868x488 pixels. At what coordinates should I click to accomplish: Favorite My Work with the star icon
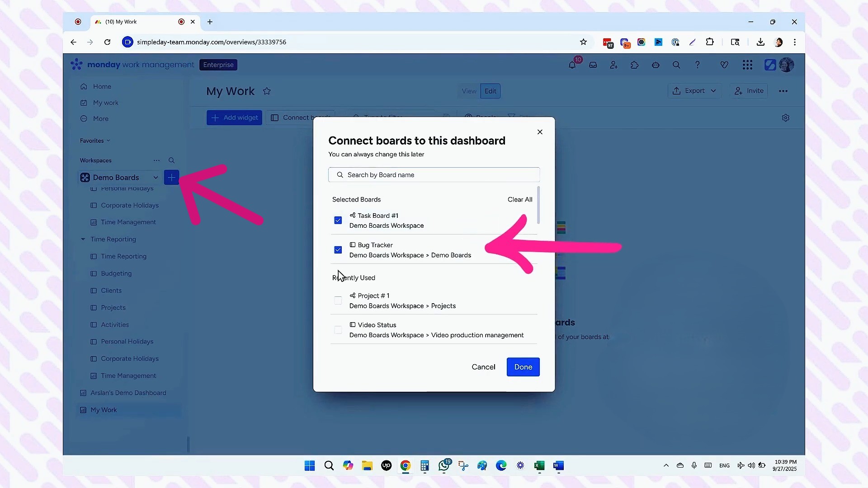[x=267, y=91]
